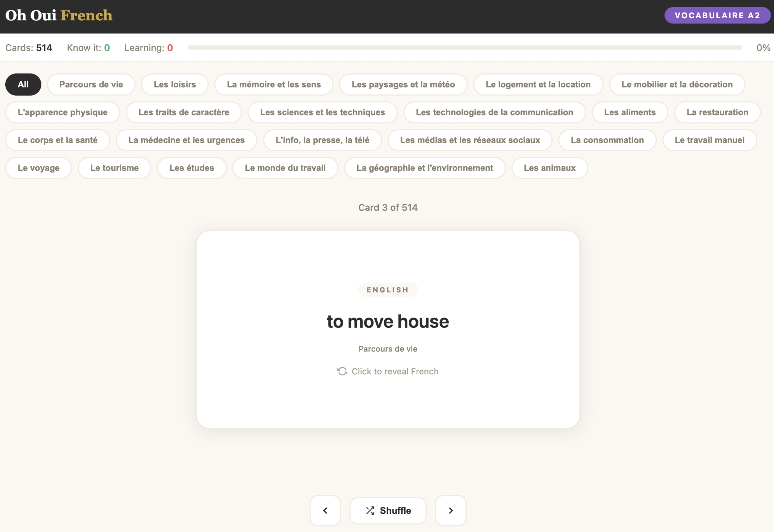Viewport: 774px width, 532px height.
Task: Filter by La restauration
Action: (717, 112)
